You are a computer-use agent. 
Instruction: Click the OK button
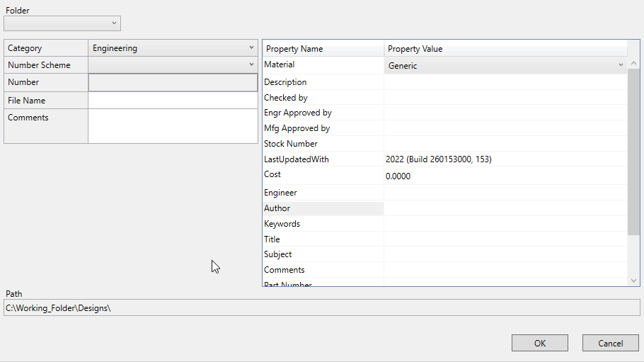539,343
